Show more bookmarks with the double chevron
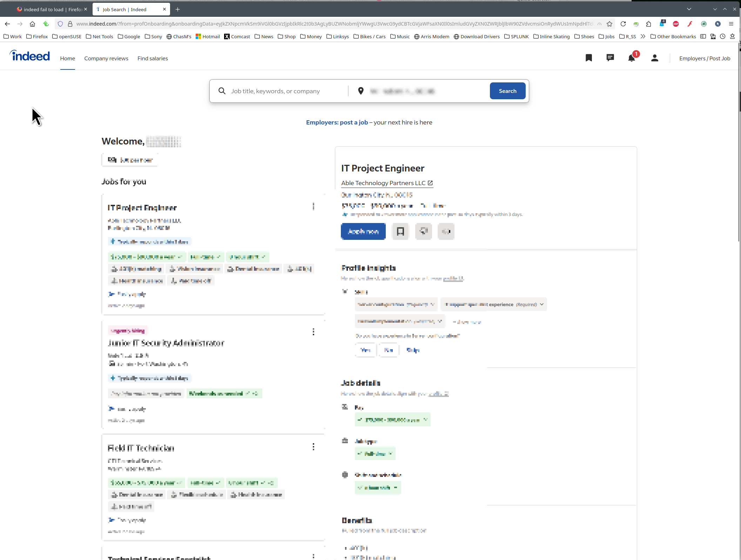The width and height of the screenshot is (741, 560). [x=643, y=36]
